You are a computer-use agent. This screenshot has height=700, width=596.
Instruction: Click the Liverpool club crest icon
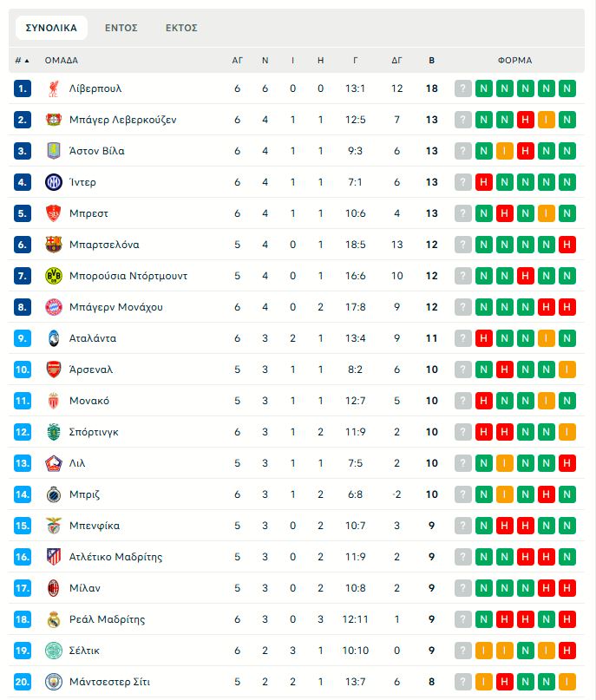pos(53,88)
